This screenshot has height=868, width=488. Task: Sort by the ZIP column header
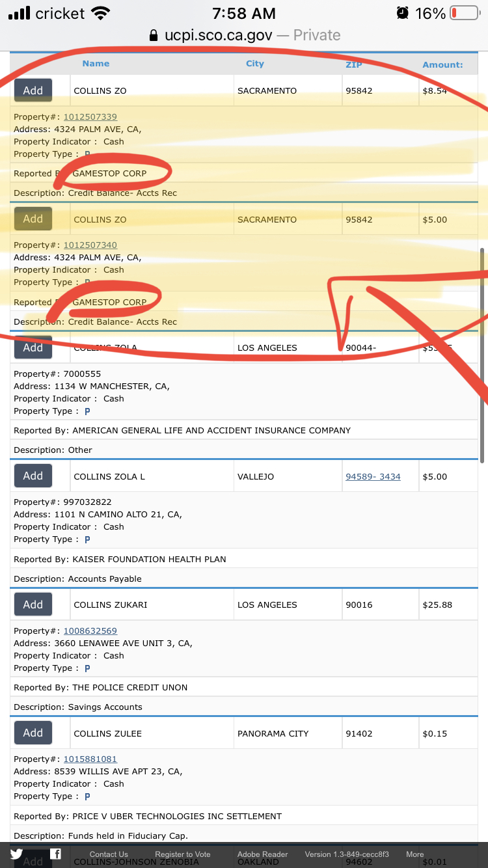tap(354, 64)
